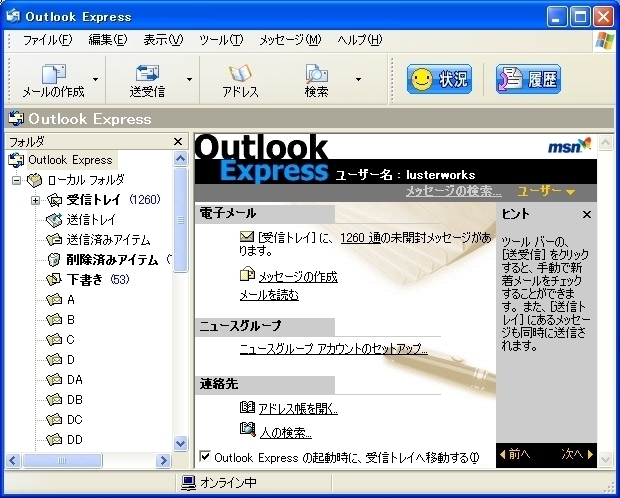Image resolution: width=620 pixels, height=498 pixels.
Task: Select folder DB in the tree
Action: pyautogui.click(x=75, y=400)
